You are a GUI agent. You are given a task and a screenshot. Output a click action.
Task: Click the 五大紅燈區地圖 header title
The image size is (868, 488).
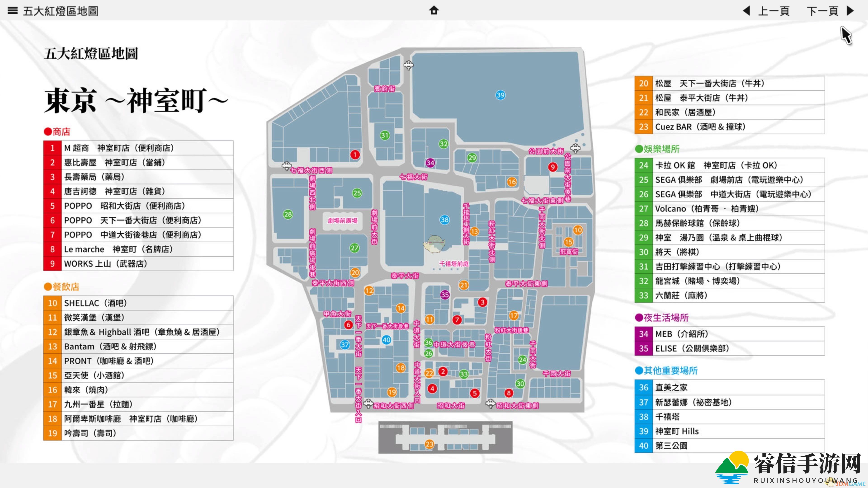pyautogui.click(x=61, y=11)
